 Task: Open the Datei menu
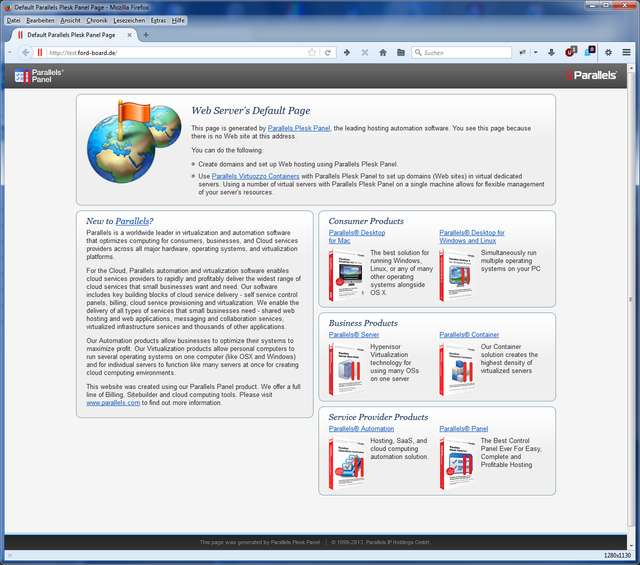click(x=13, y=20)
